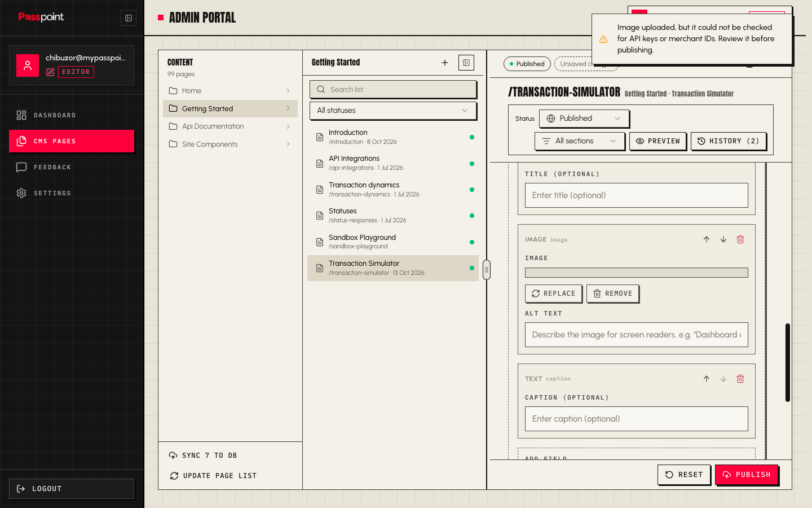Click the editor vertical scrollbar
Screen dimensions: 812x508
pos(788,362)
